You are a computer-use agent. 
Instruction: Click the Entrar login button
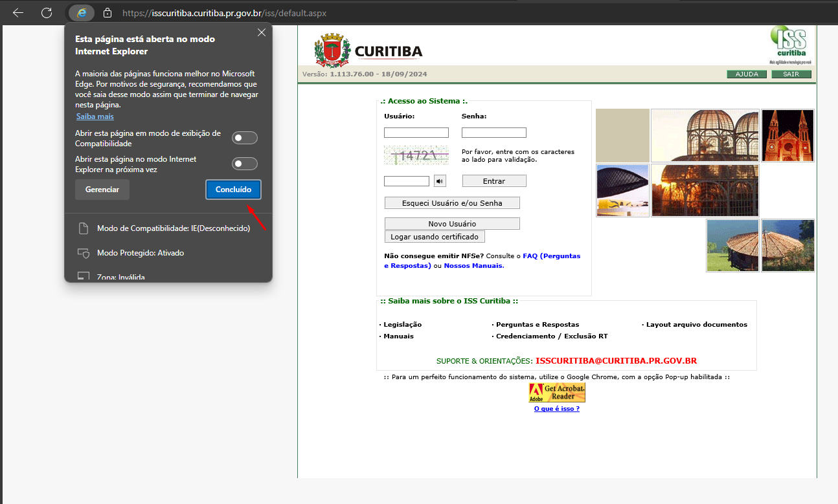pyautogui.click(x=494, y=181)
